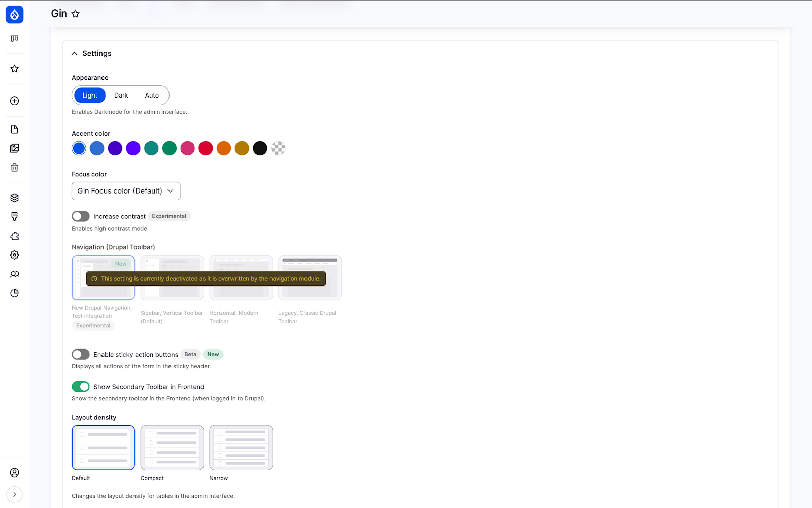The width and height of the screenshot is (812, 508).
Task: Open Media image icon in sidebar
Action: tap(14, 148)
